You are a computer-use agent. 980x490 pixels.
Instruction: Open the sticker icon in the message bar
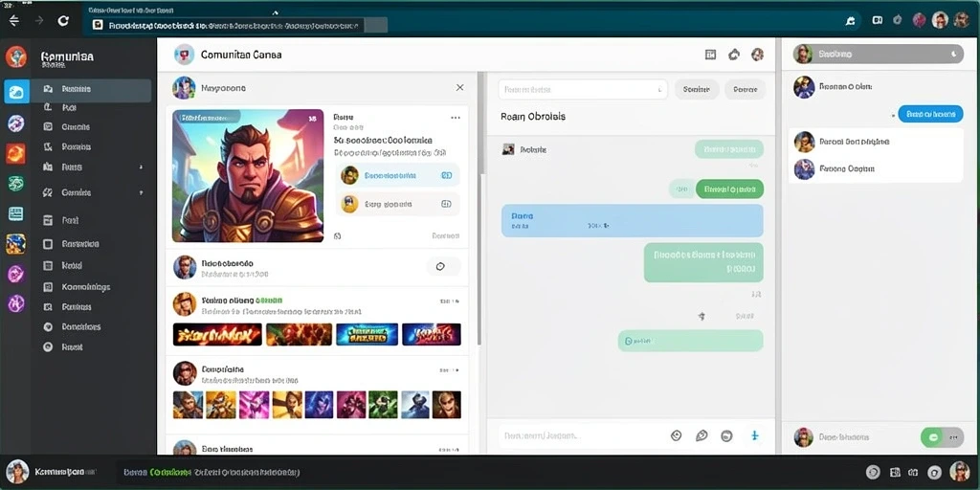(676, 435)
